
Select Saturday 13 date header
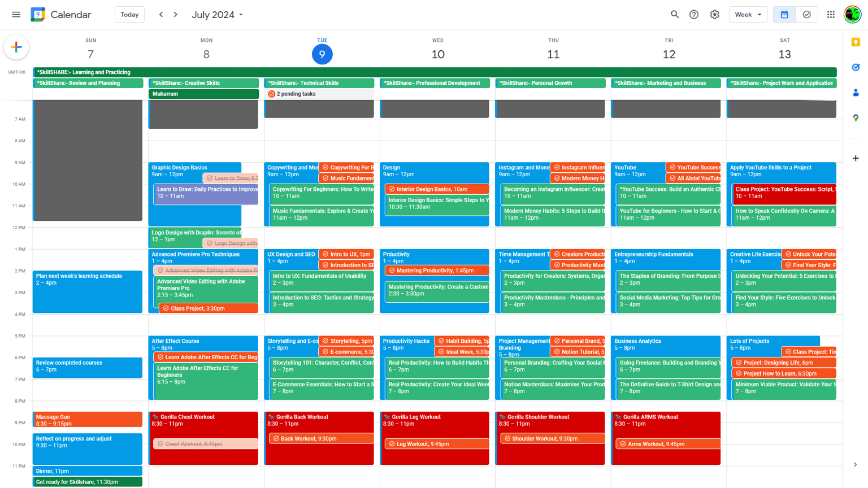click(785, 54)
